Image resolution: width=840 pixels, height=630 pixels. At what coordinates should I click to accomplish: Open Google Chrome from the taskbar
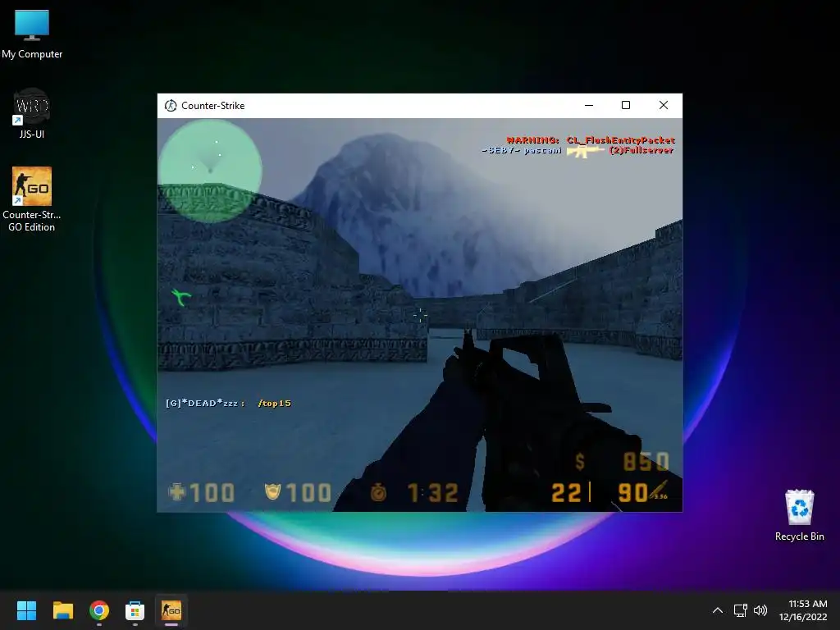(99, 610)
